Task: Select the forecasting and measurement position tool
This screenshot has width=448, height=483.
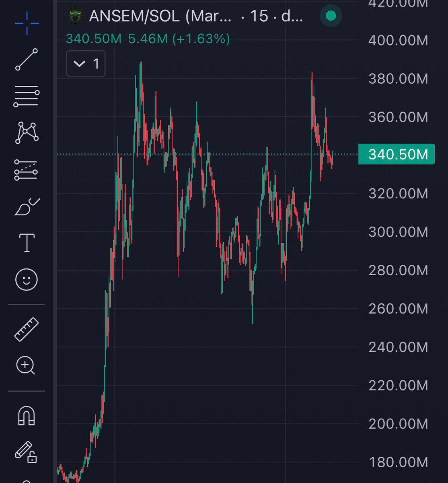Action: point(26,169)
